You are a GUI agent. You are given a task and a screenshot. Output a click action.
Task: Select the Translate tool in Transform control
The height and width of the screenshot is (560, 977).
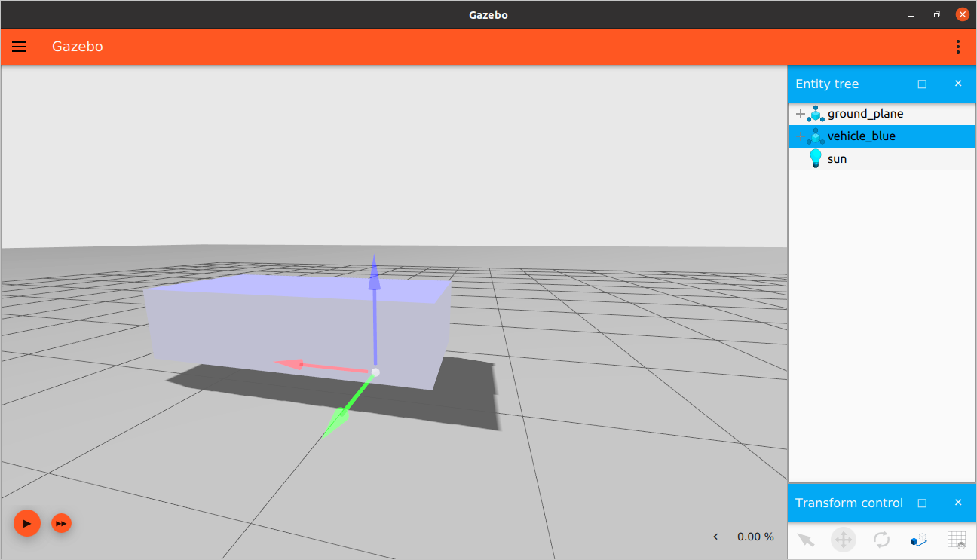(843, 540)
